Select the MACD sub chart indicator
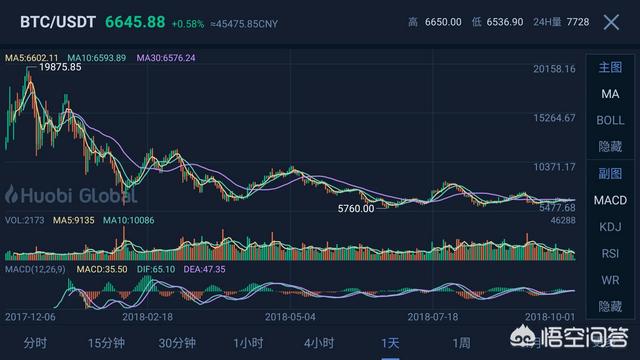This screenshot has height=360, width=640. (x=610, y=200)
